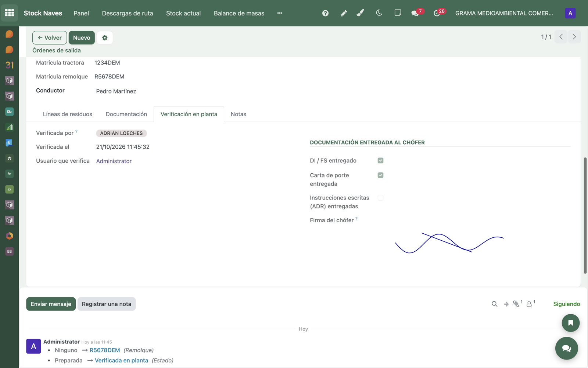Toggle dark mode with the moon icon
This screenshot has height=368, width=588.
(x=379, y=13)
